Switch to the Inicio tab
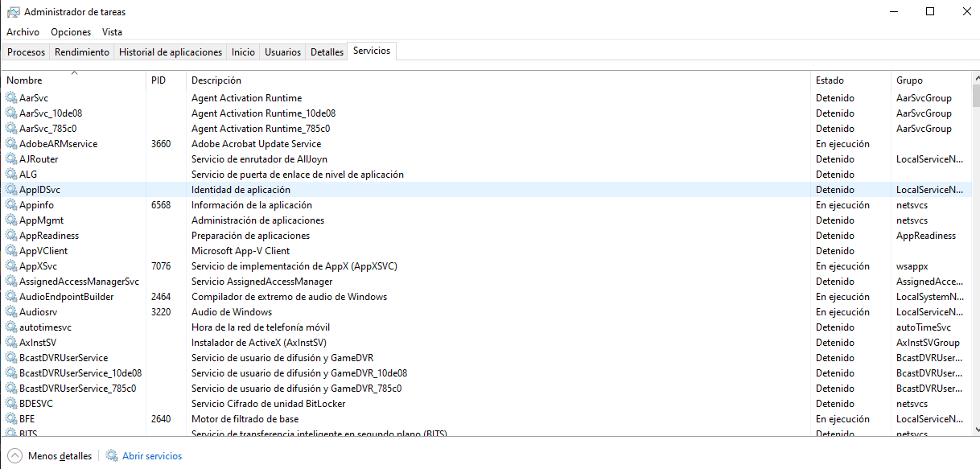Viewport: 980px width, 469px height. 243,52
